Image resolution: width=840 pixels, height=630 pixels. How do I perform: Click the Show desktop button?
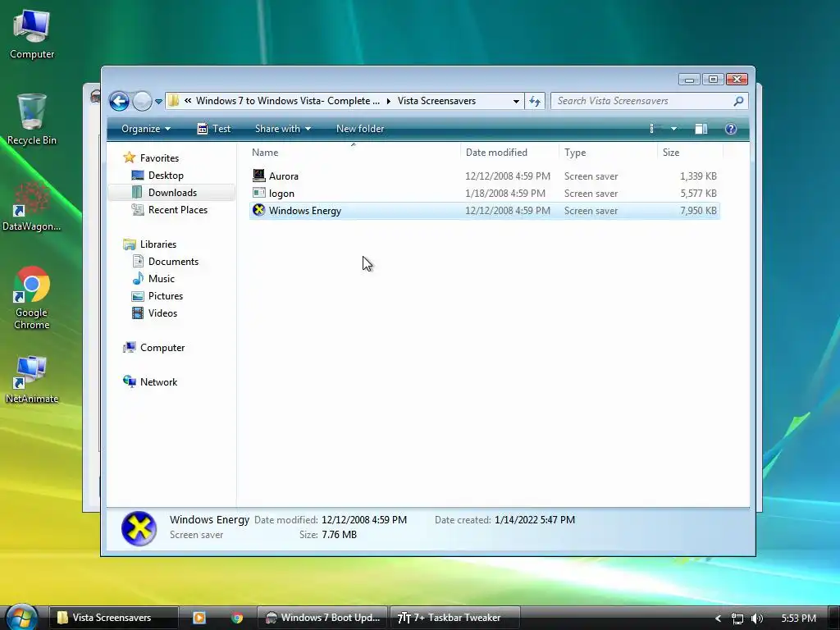pos(833,618)
